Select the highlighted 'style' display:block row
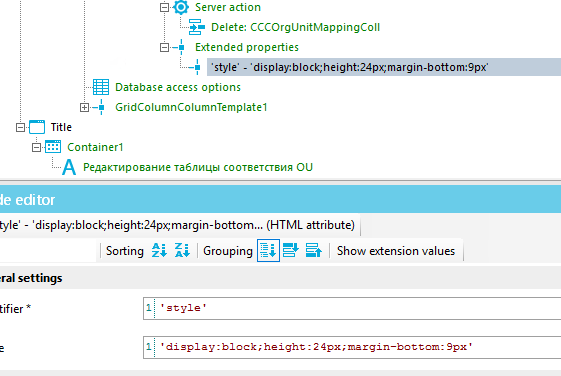The width and height of the screenshot is (561, 376). (x=384, y=67)
